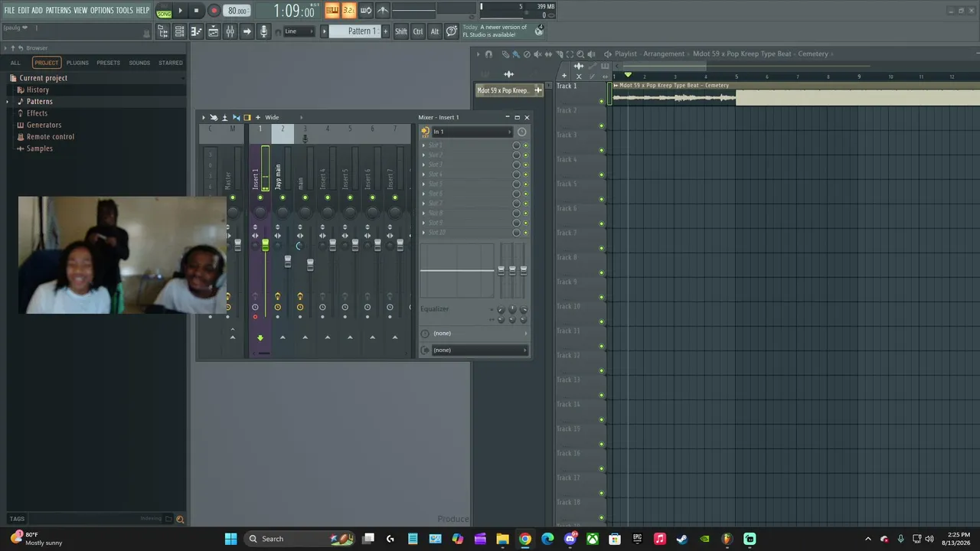This screenshot has width=980, height=551.
Task: Toggle Slot 10 effect enable switch
Action: (525, 233)
